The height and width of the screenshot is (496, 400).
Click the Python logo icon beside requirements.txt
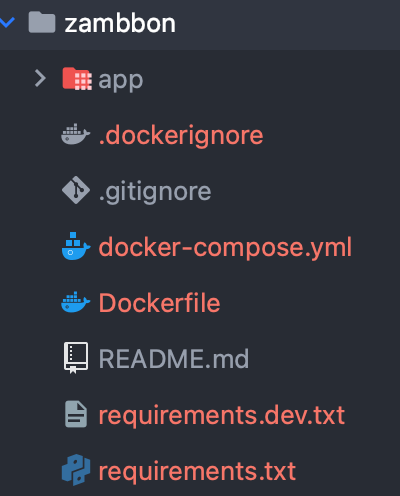click(76, 470)
